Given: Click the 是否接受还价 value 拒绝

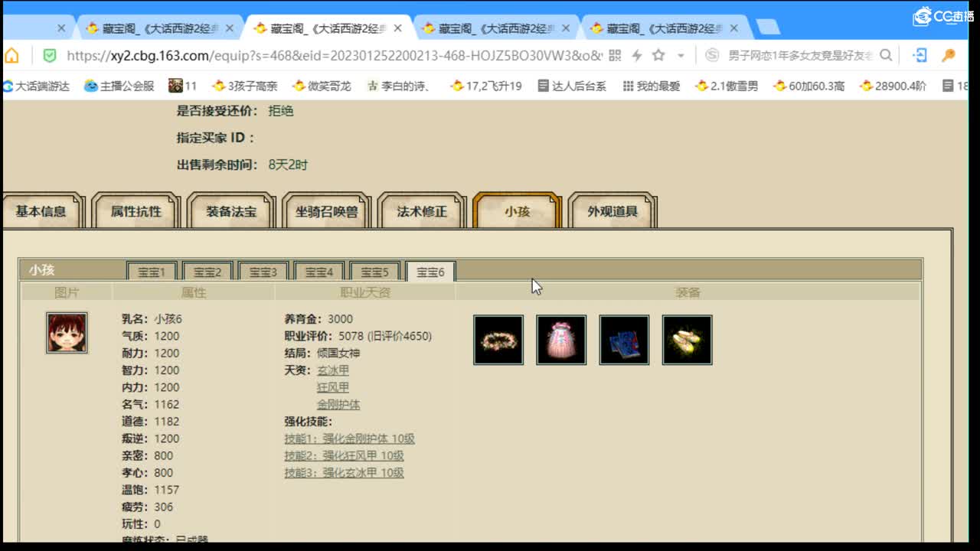Looking at the screenshot, I should click(281, 111).
